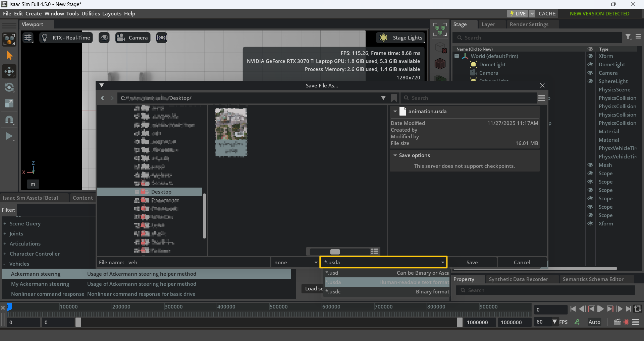
Task: Collapse the Save options section
Action: 395,155
